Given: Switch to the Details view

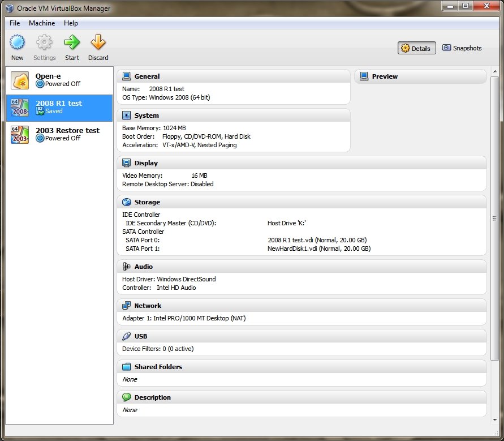Looking at the screenshot, I should tap(416, 48).
